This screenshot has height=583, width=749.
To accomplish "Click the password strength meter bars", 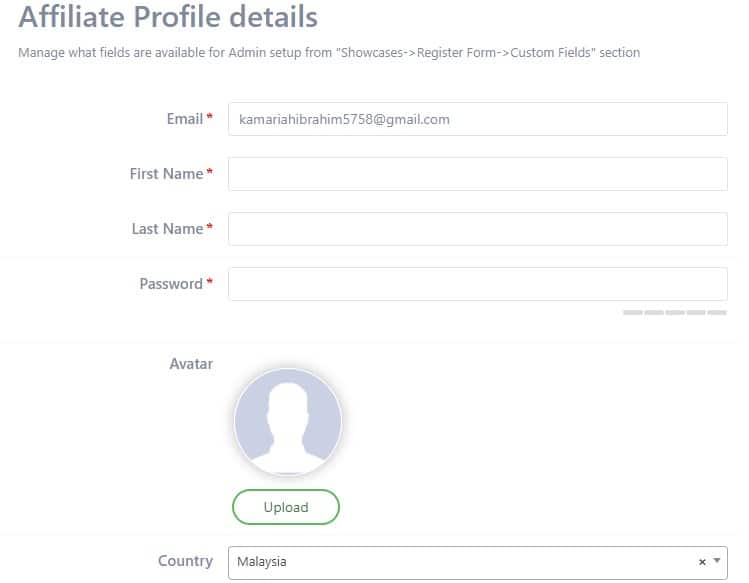I will coord(675,313).
